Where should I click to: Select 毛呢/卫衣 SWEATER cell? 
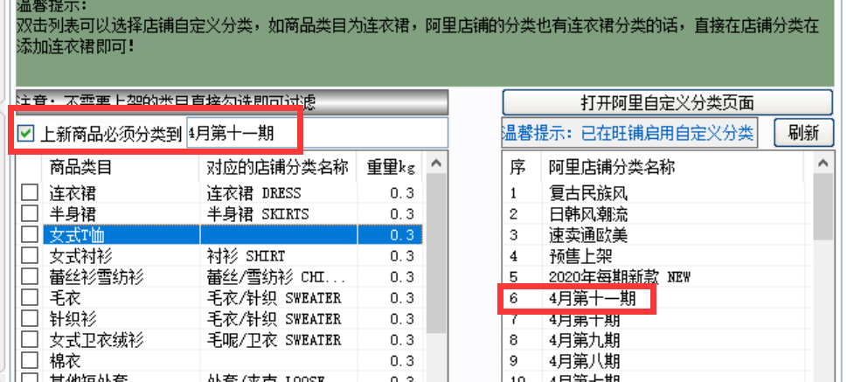[x=274, y=339]
